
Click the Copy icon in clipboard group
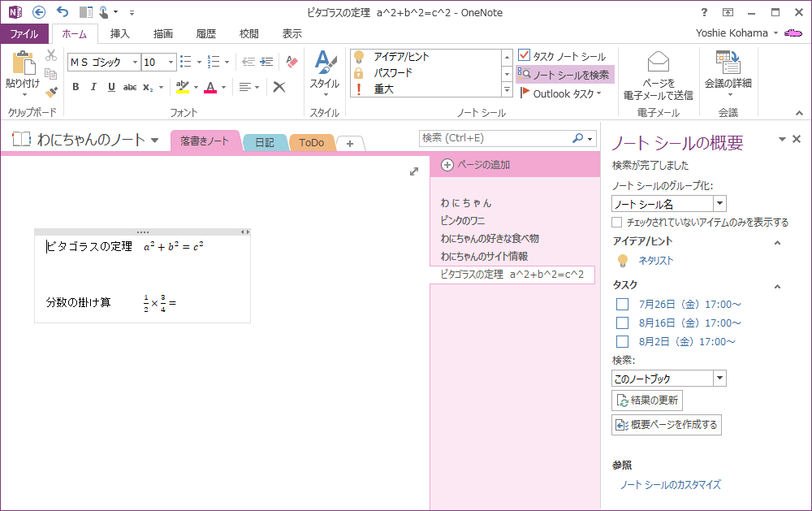coord(50,74)
